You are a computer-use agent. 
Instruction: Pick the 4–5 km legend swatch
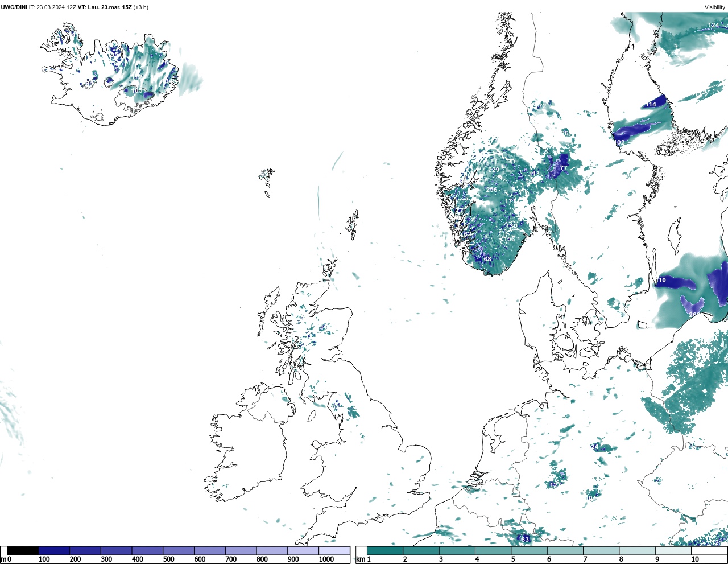click(493, 550)
